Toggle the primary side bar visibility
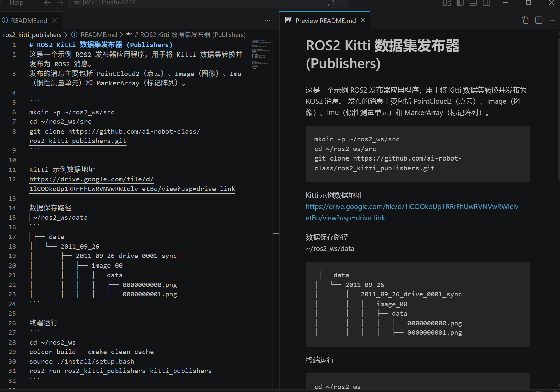This screenshot has height=392, width=560. click(460, 3)
